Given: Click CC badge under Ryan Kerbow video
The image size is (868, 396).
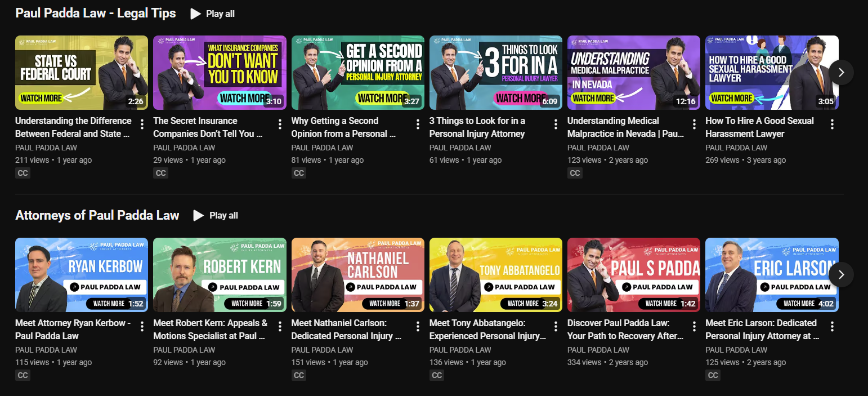Looking at the screenshot, I should pyautogui.click(x=23, y=375).
